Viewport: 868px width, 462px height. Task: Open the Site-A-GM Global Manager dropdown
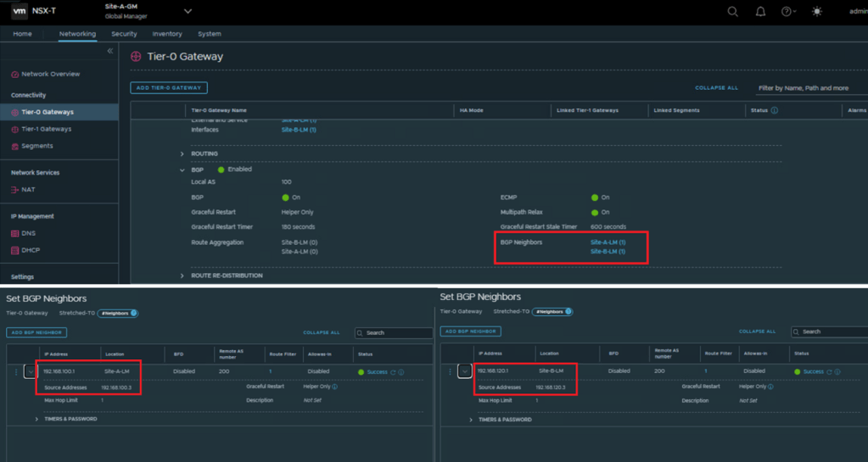coord(188,12)
